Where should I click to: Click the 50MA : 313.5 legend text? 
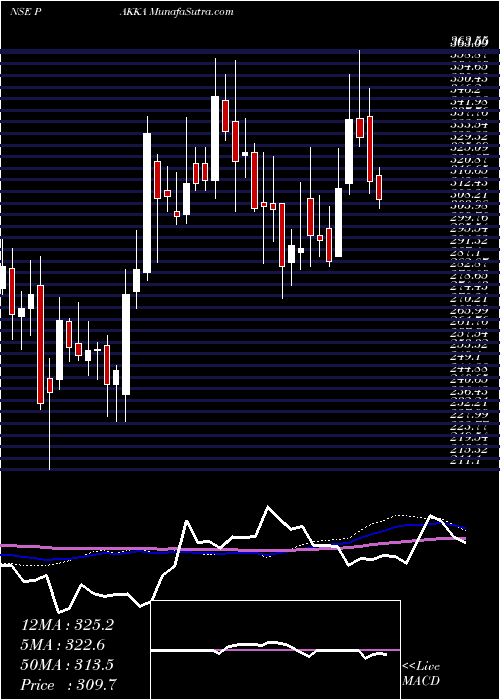[67, 665]
